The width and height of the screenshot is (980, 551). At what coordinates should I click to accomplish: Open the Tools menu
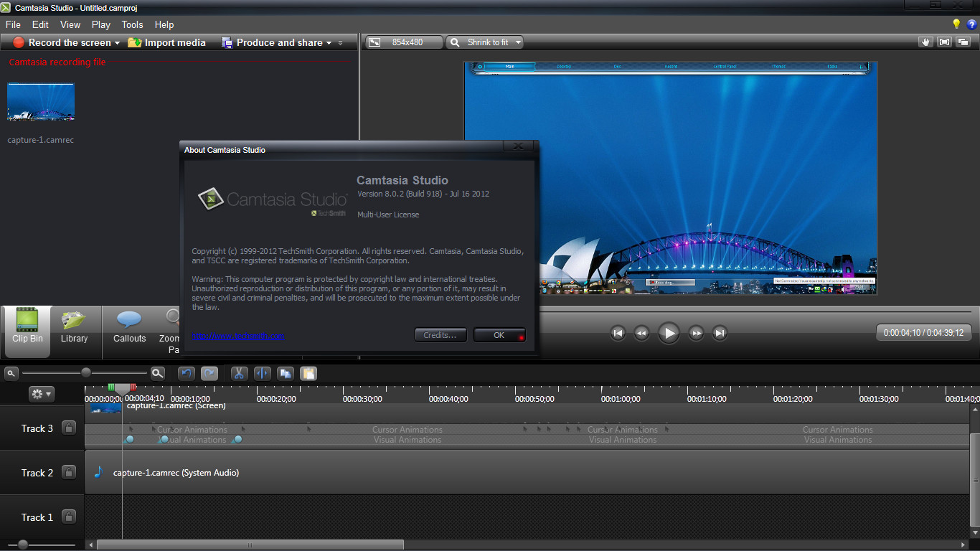132,24
